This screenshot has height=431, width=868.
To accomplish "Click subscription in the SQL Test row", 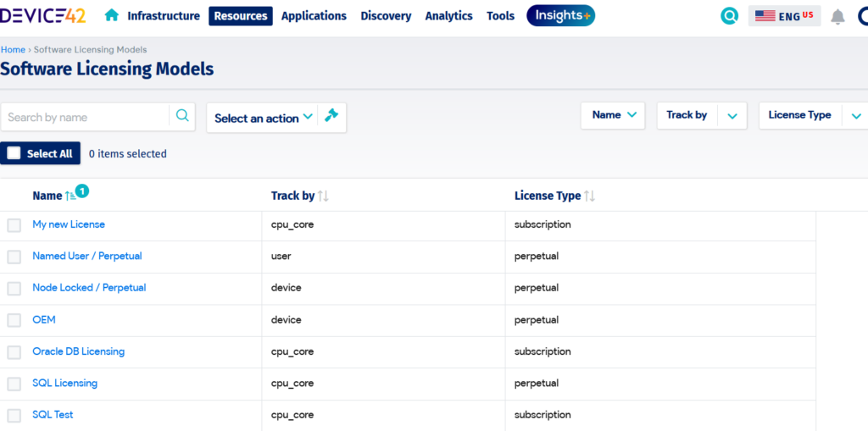I will [x=542, y=414].
